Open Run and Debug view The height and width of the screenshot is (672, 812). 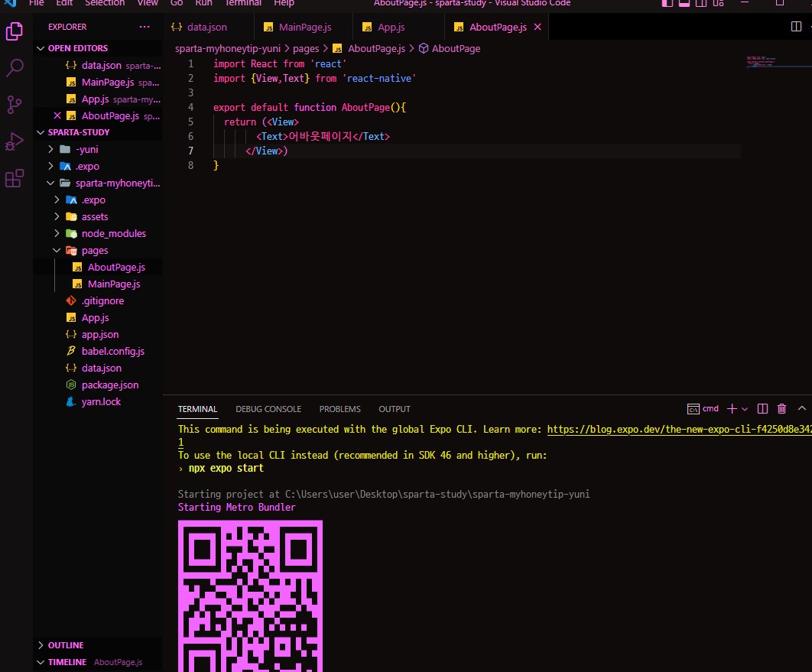[14, 141]
